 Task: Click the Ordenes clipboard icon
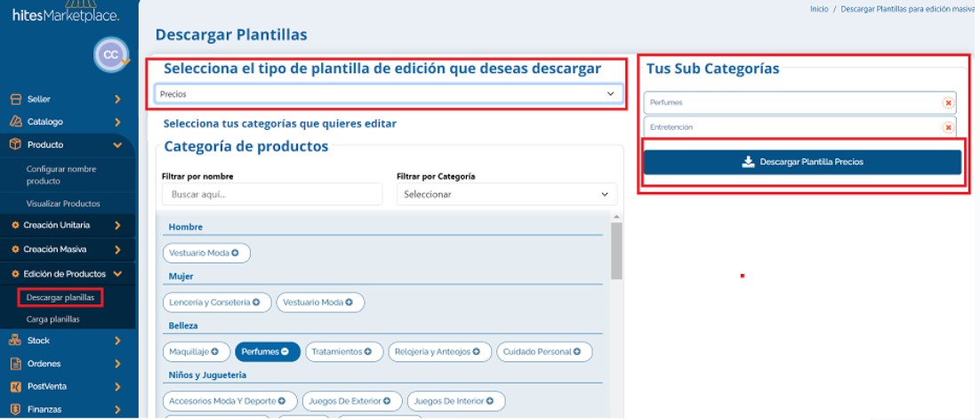pos(16,364)
